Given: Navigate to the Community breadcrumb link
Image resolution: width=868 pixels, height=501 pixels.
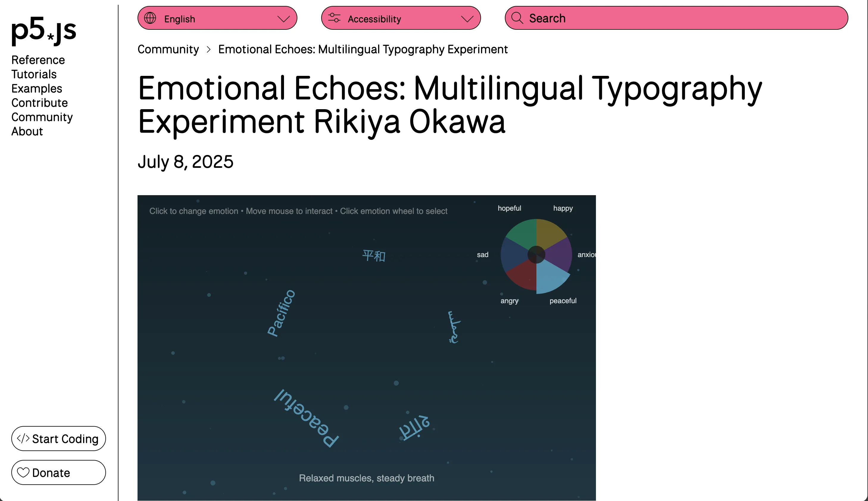Looking at the screenshot, I should (x=168, y=50).
